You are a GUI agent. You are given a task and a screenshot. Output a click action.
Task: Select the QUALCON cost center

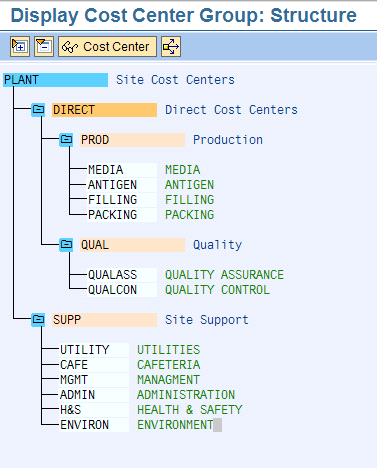(x=122, y=290)
